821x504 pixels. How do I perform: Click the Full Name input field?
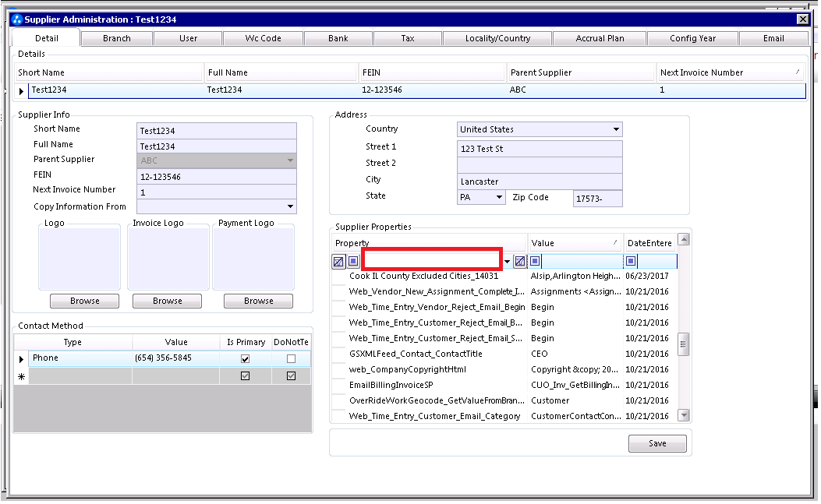217,146
